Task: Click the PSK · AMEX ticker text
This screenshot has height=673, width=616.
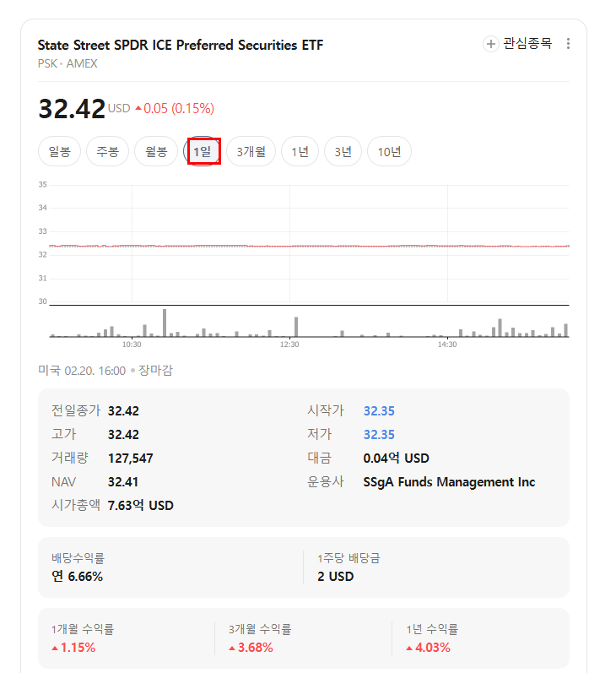Action: click(68, 64)
